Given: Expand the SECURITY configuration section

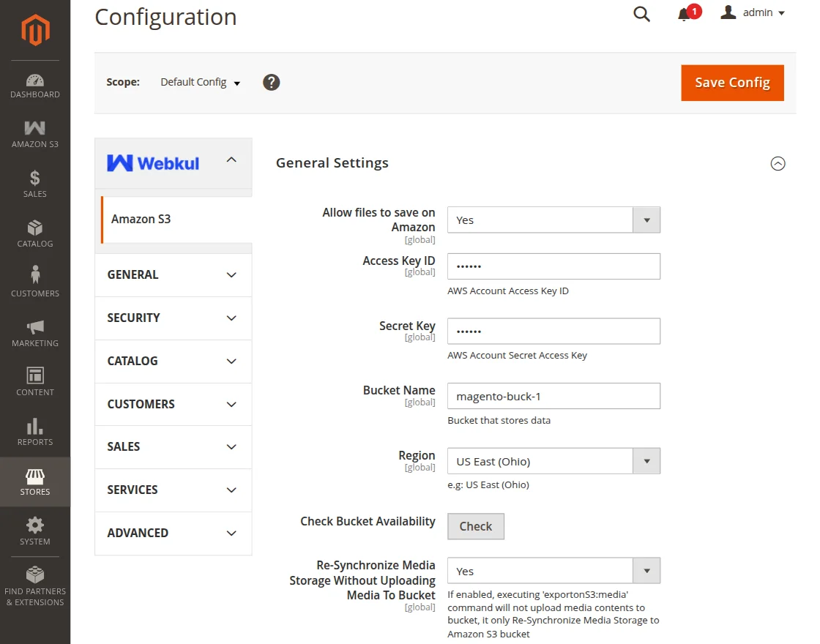Looking at the screenshot, I should click(x=173, y=318).
